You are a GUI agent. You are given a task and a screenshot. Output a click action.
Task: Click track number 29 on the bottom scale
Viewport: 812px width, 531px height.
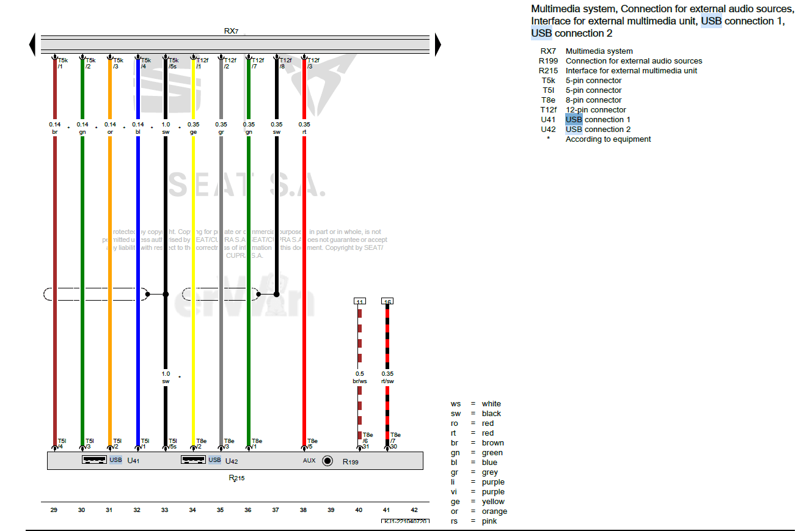pyautogui.click(x=54, y=510)
